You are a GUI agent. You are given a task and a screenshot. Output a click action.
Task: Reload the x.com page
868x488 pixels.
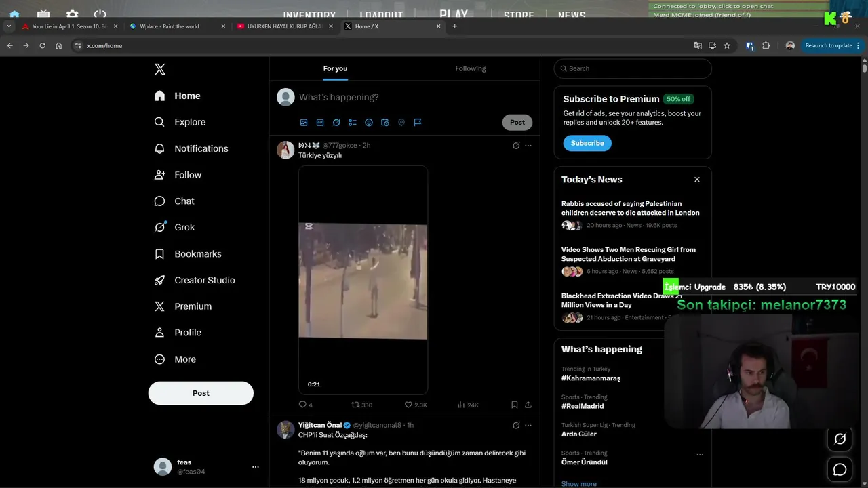42,45
